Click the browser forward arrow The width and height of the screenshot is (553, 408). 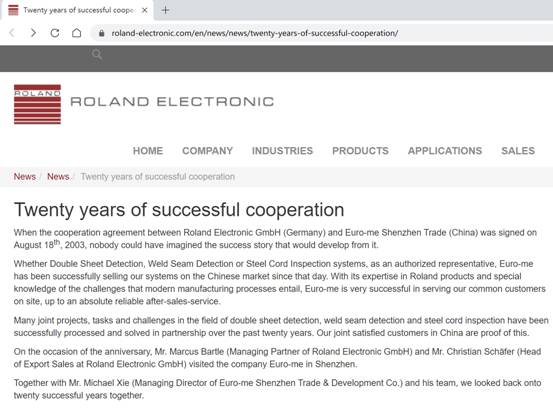(33, 33)
